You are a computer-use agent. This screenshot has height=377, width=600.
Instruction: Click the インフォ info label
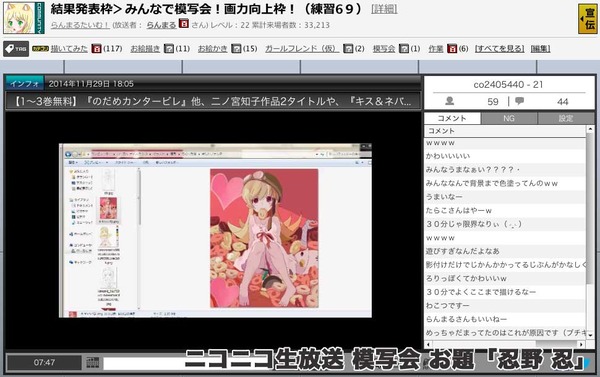24,83
